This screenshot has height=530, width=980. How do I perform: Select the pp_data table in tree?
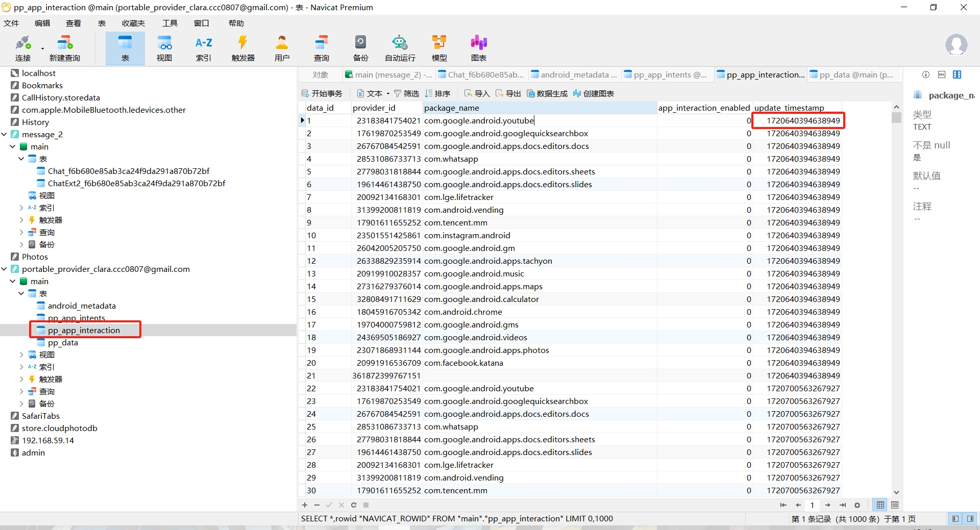[63, 343]
